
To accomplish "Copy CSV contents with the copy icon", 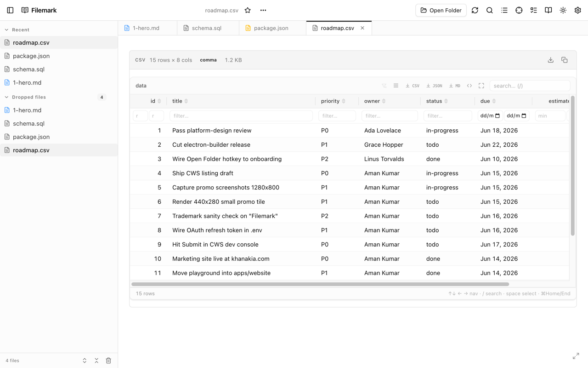I will 565,60.
